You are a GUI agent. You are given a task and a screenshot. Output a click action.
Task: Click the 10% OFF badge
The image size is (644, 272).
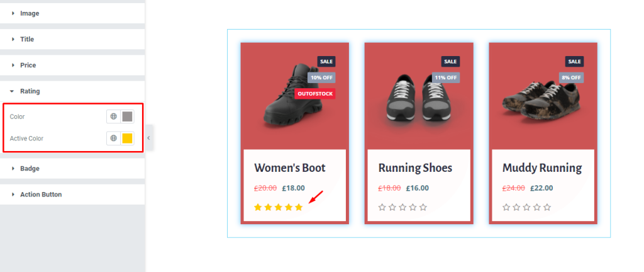321,77
